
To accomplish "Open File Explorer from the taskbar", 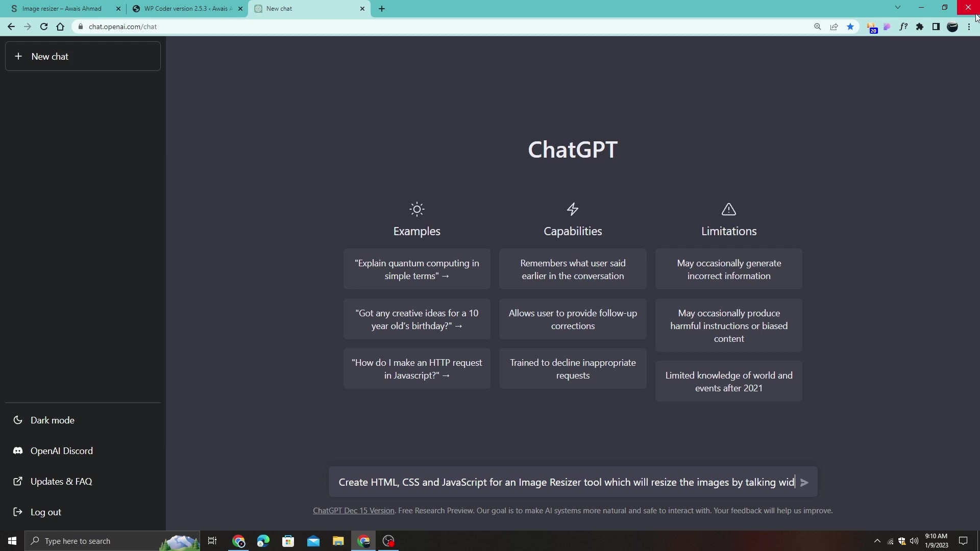I will click(338, 541).
